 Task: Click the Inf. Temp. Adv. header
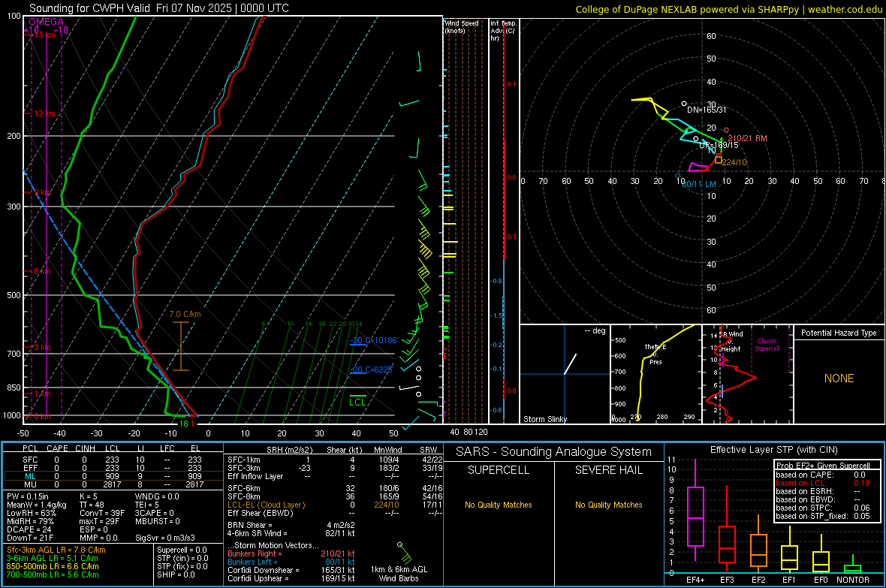pos(503,31)
